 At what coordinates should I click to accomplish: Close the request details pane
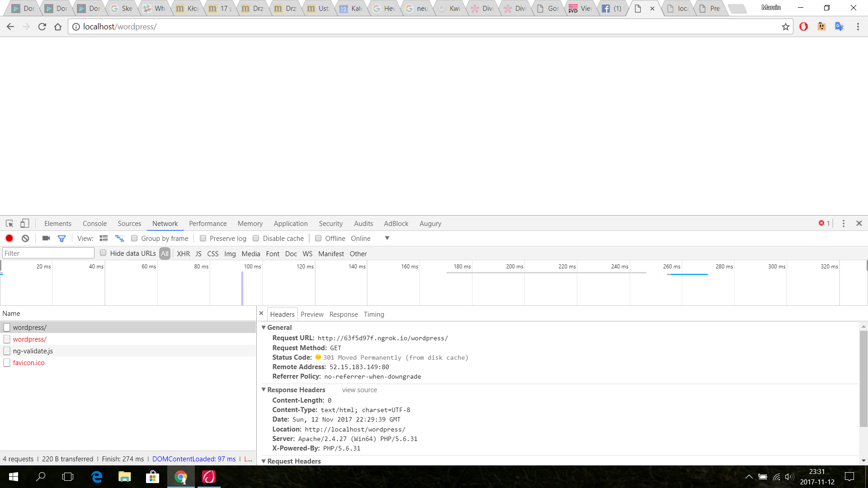tap(261, 313)
